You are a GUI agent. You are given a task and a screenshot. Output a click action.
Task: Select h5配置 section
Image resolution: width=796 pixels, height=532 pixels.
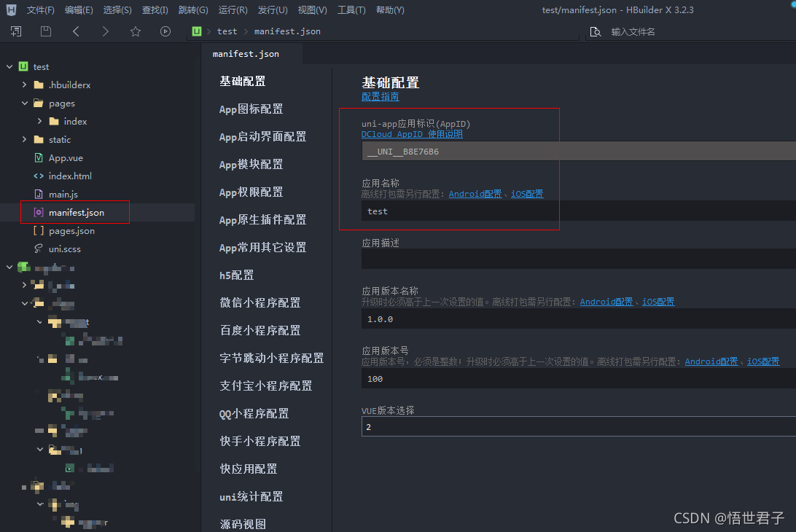pyautogui.click(x=237, y=275)
